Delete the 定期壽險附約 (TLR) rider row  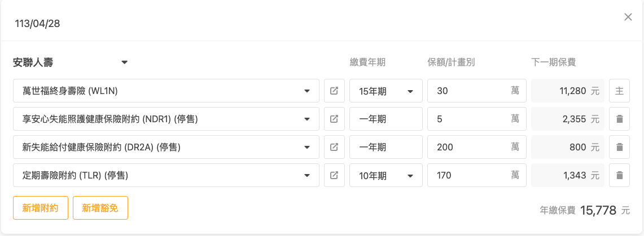tap(619, 175)
